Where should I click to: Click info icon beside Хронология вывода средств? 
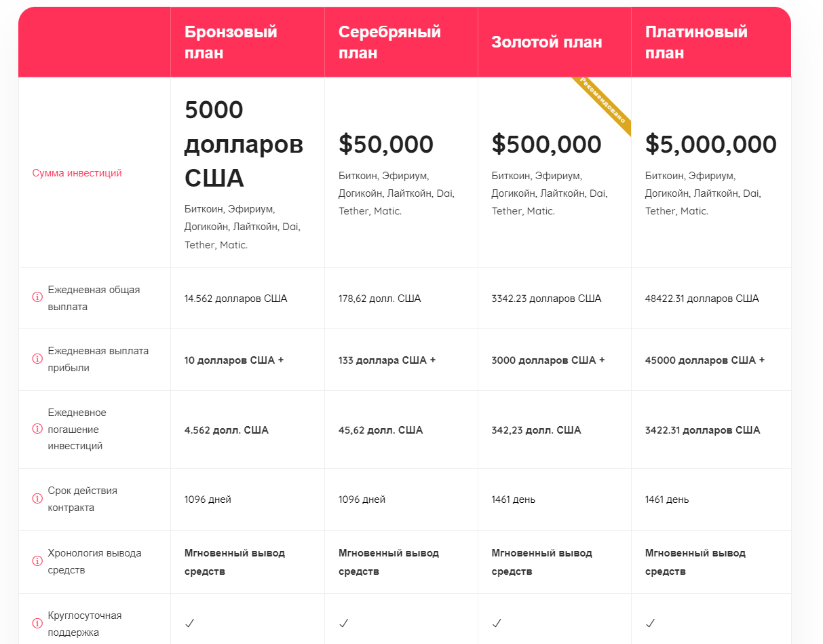(x=37, y=561)
